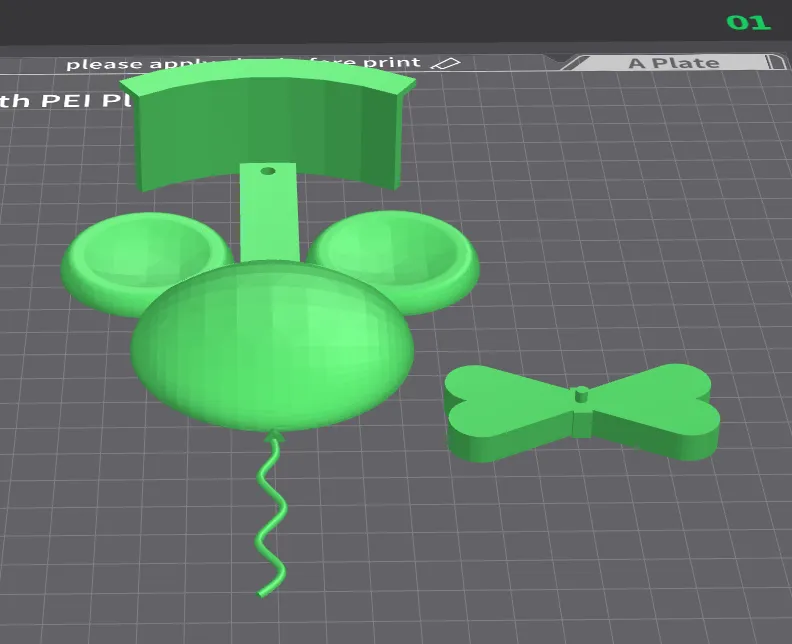Screen dimensions: 792x644
Task: Click the flat tab with hole
Action: [269, 212]
